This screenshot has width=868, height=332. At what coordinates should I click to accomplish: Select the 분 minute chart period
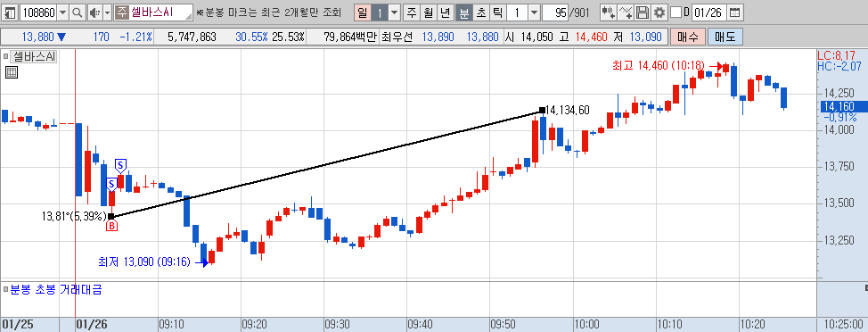tap(464, 12)
